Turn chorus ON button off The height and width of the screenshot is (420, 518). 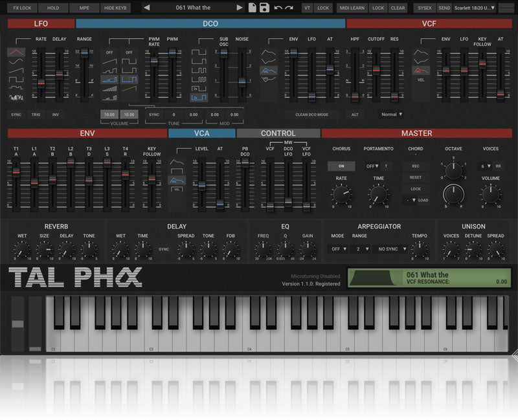[x=341, y=166]
